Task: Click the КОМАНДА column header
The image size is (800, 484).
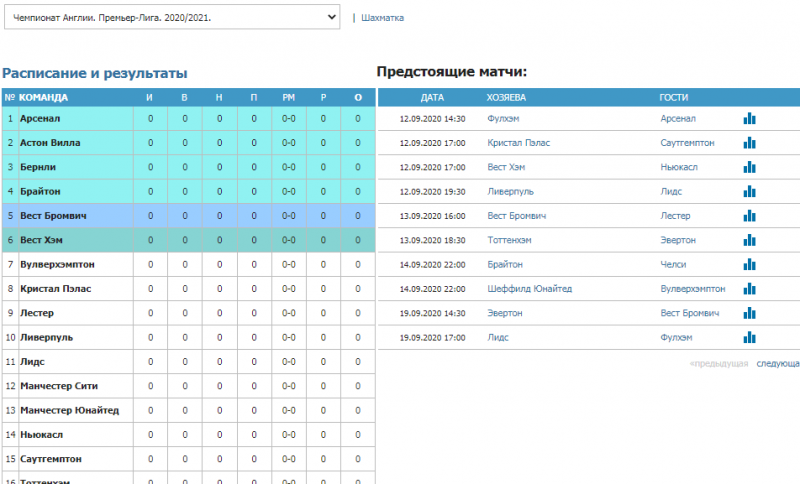Action: coord(43,97)
